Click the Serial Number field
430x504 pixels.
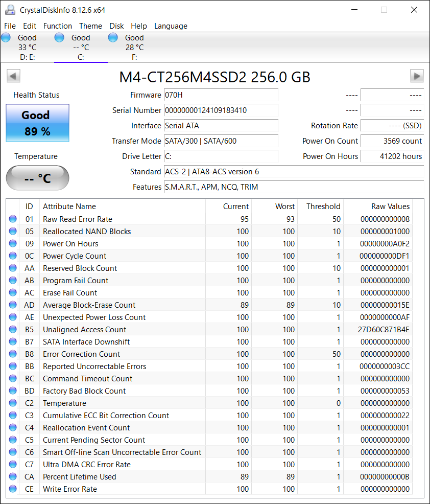221,110
